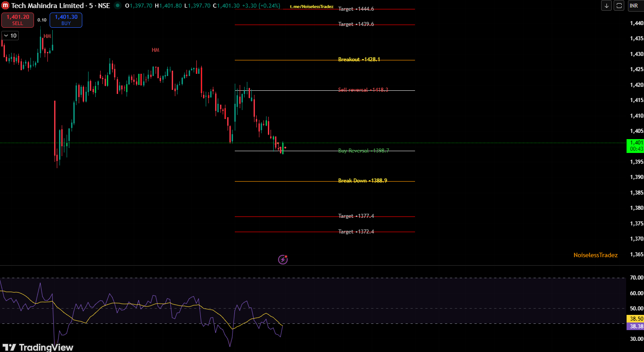This screenshot has width=644, height=352.
Task: Click the down arrow chart button
Action: (x=606, y=6)
